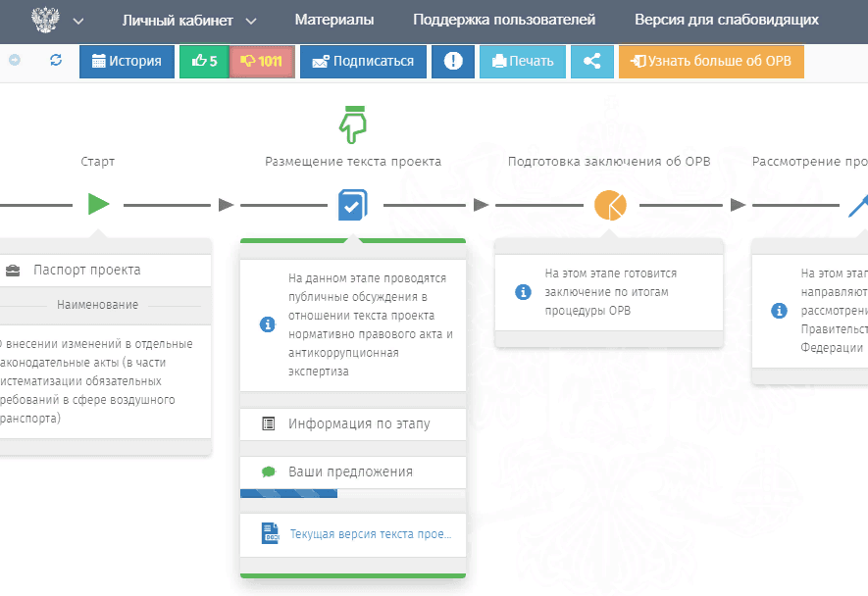The height and width of the screenshot is (596, 868).
Task: Open the Текущая версия текста проекта link
Action: (x=370, y=534)
